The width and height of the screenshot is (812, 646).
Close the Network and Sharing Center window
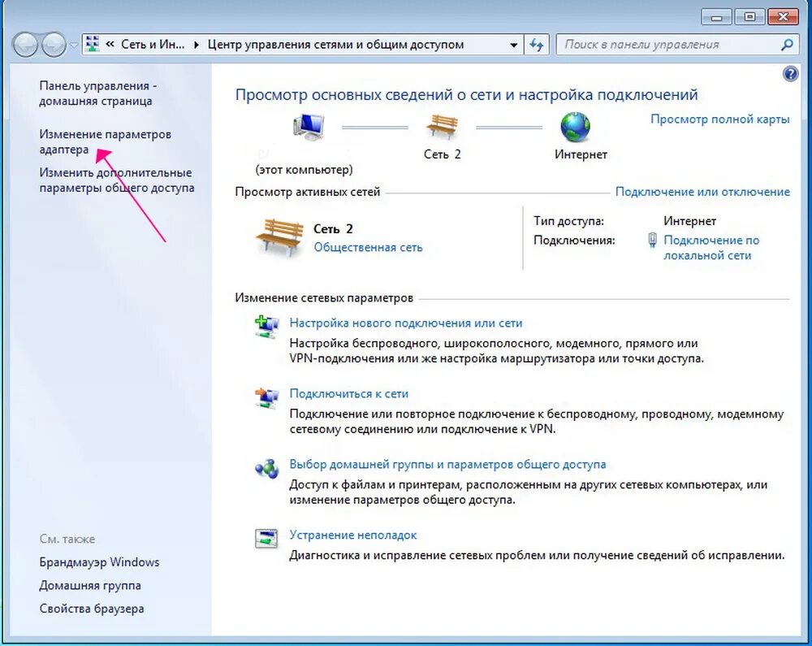(783, 17)
